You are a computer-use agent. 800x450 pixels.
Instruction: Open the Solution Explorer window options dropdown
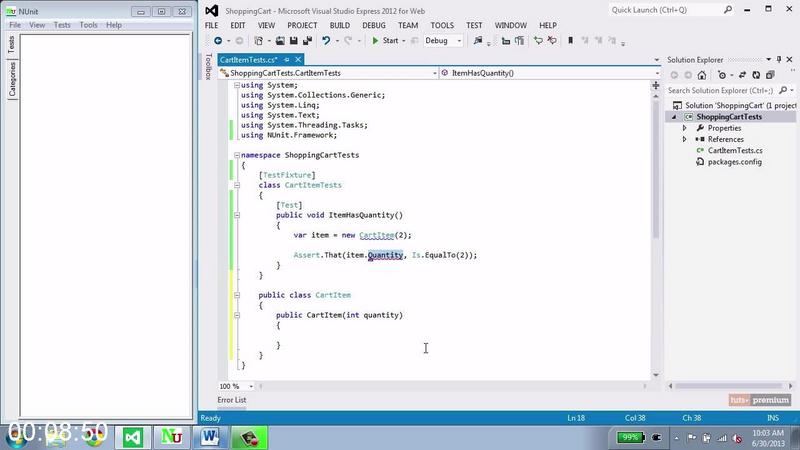click(x=768, y=60)
